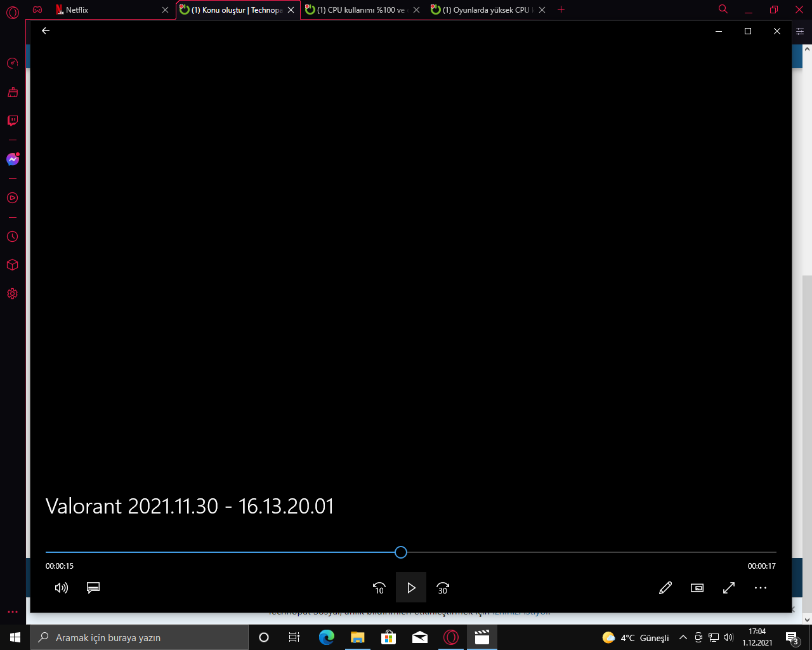The width and height of the screenshot is (812, 650).
Task: Open network settings tray icon
Action: coord(714,637)
